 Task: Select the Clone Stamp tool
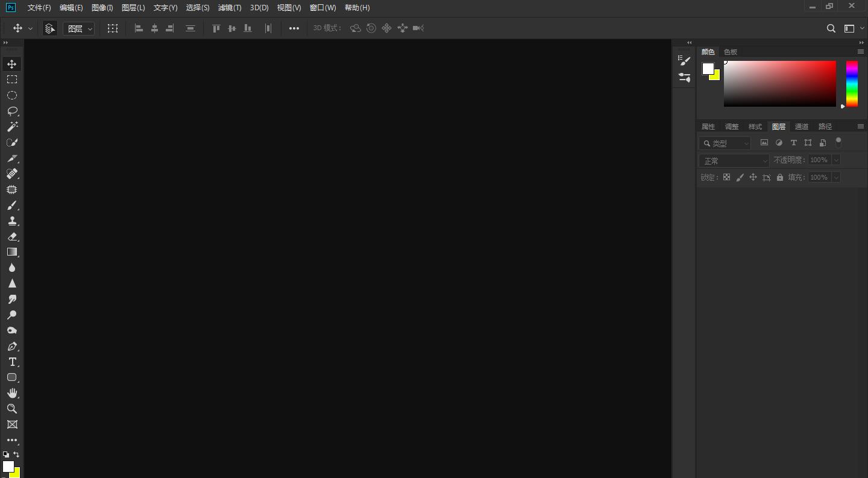[x=12, y=221]
